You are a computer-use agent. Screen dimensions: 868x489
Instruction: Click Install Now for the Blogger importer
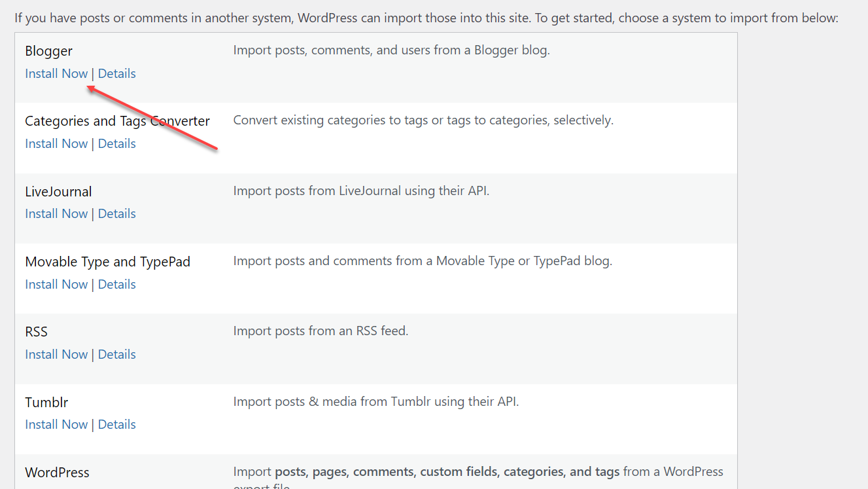[56, 73]
